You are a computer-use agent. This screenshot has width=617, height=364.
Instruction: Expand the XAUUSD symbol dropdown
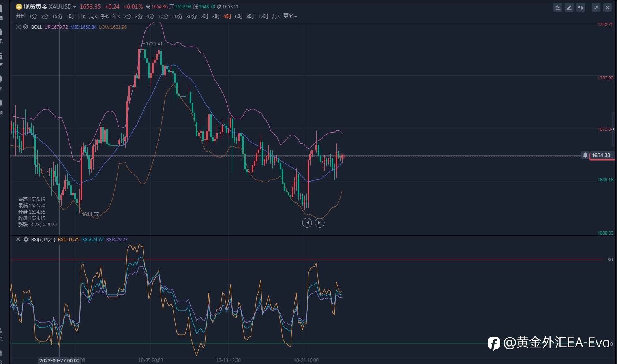coord(75,7)
